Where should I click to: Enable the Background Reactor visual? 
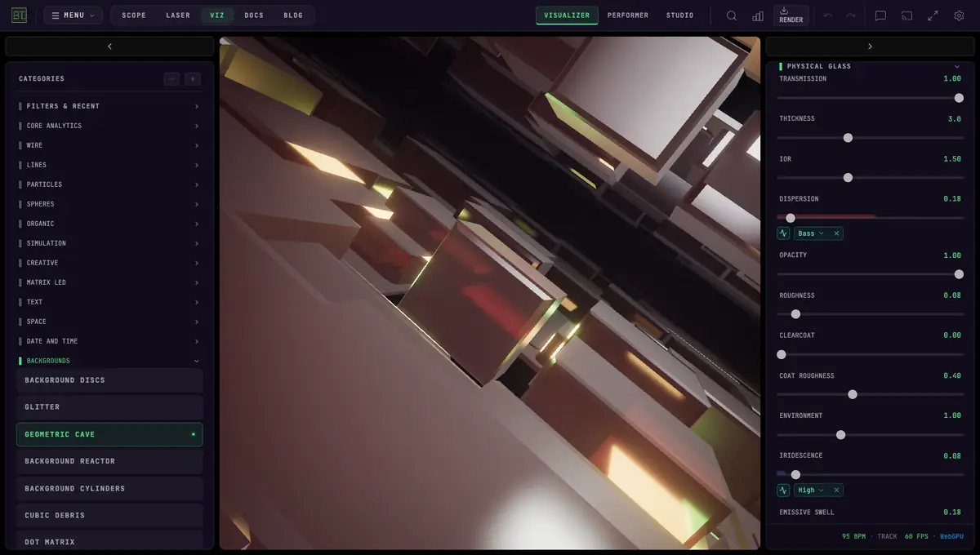[109, 461]
